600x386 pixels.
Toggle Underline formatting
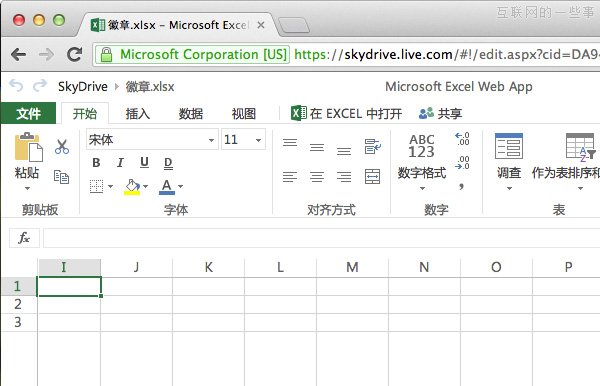point(144,163)
